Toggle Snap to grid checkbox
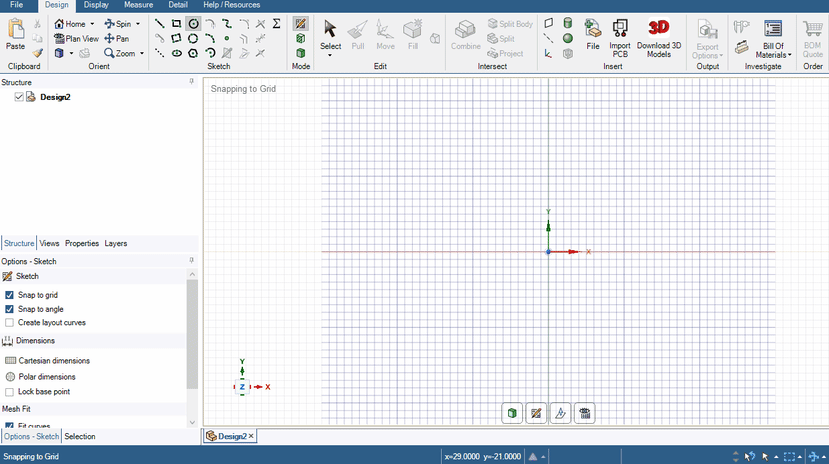The width and height of the screenshot is (829, 464). pos(9,295)
